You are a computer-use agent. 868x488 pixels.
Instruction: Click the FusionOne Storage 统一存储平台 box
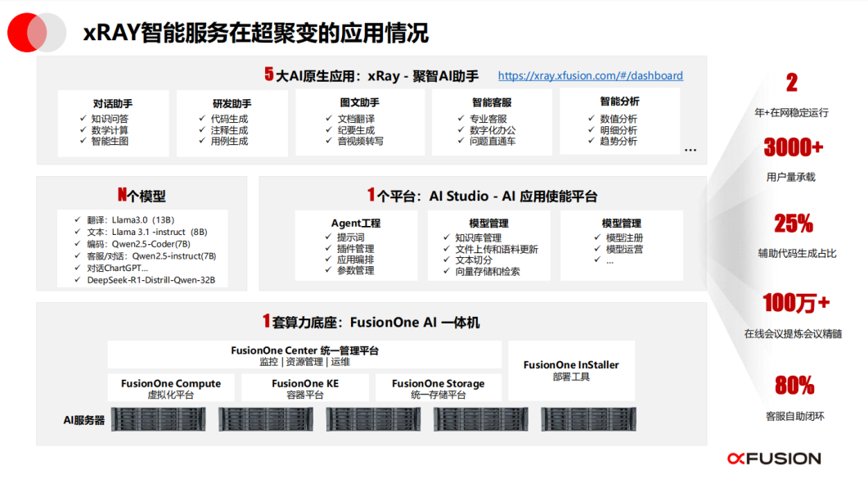pyautogui.click(x=438, y=388)
